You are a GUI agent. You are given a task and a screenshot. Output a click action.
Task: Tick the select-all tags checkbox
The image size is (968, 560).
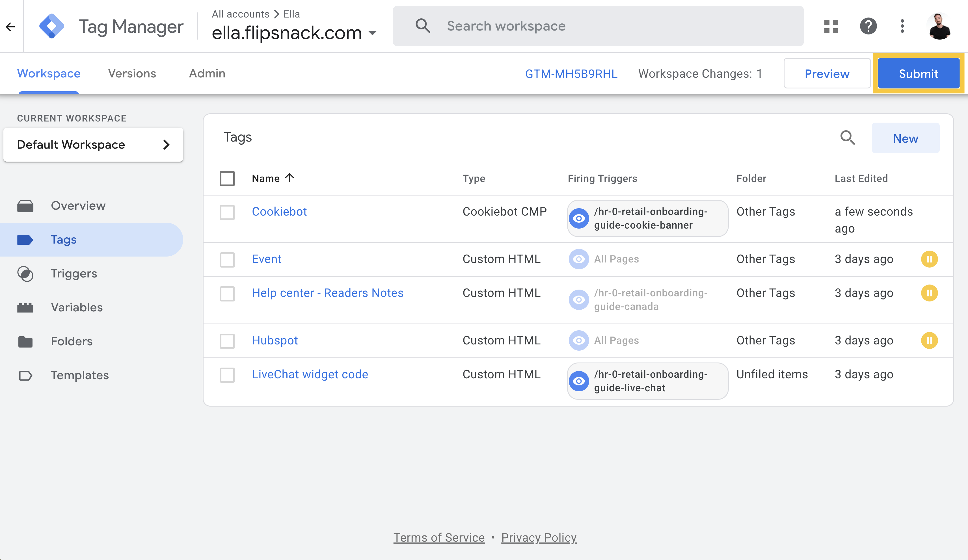227,179
